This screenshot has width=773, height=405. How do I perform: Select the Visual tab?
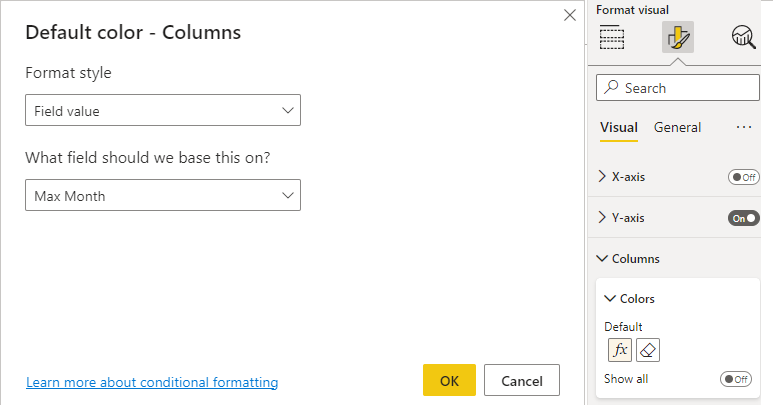point(619,127)
